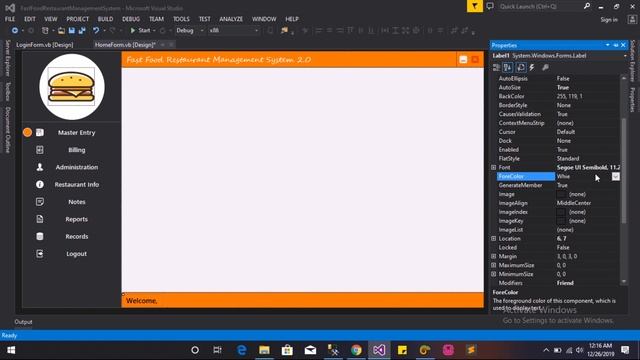Image resolution: width=640 pixels, height=360 pixels.
Task: Click the notifications filter flag icon
Action: (475, 6)
